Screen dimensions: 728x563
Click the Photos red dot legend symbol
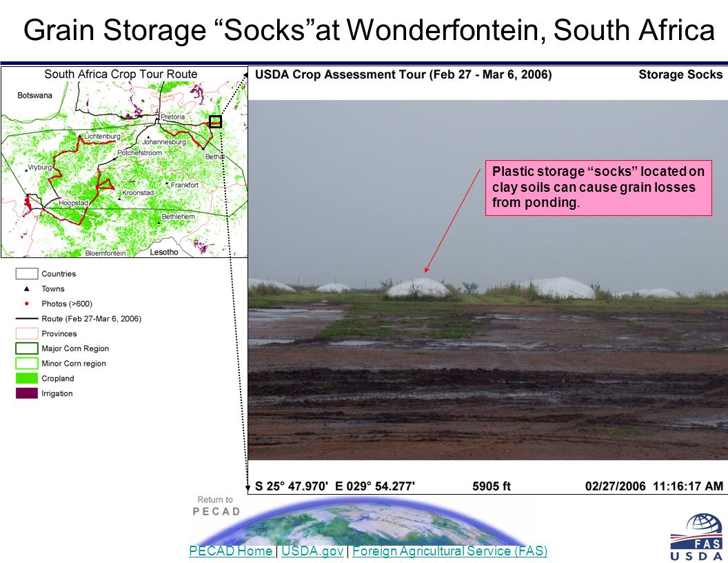click(26, 304)
